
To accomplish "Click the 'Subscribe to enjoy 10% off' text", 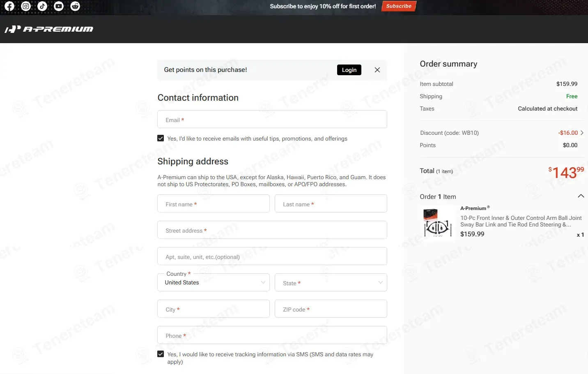I will (323, 6).
